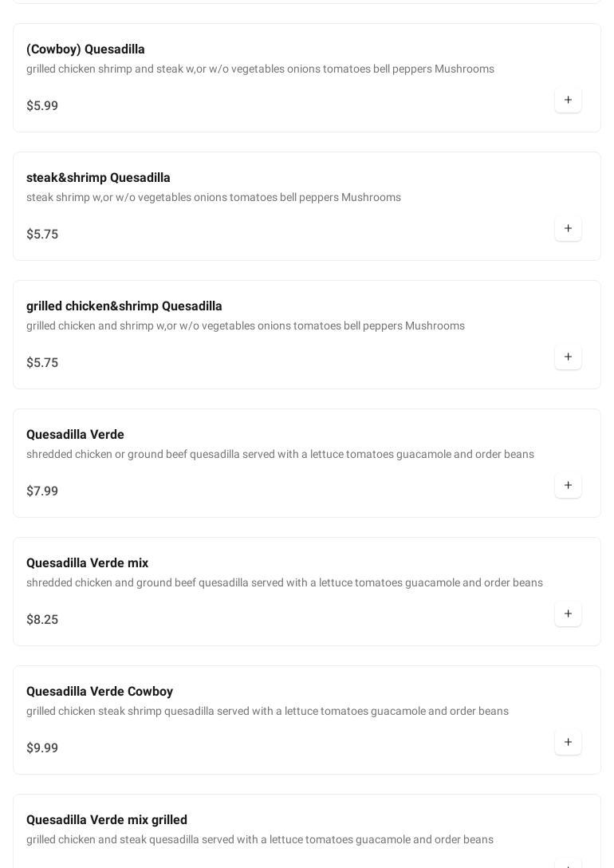Image resolution: width=614 pixels, height=868 pixels.
Task: Open the (Cowboy) Quesadilla item title
Action: [x=85, y=49]
